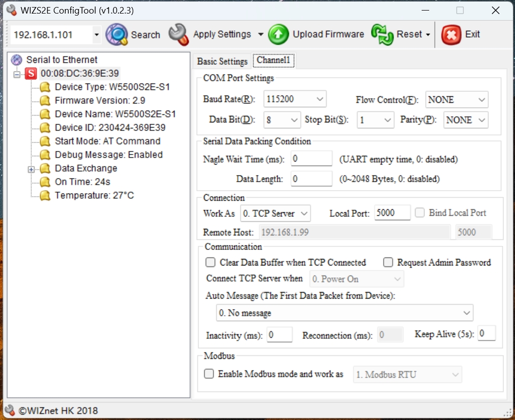The height and width of the screenshot is (420, 515).
Task: Select the Temperature: 27°C row
Action: pyautogui.click(x=94, y=195)
